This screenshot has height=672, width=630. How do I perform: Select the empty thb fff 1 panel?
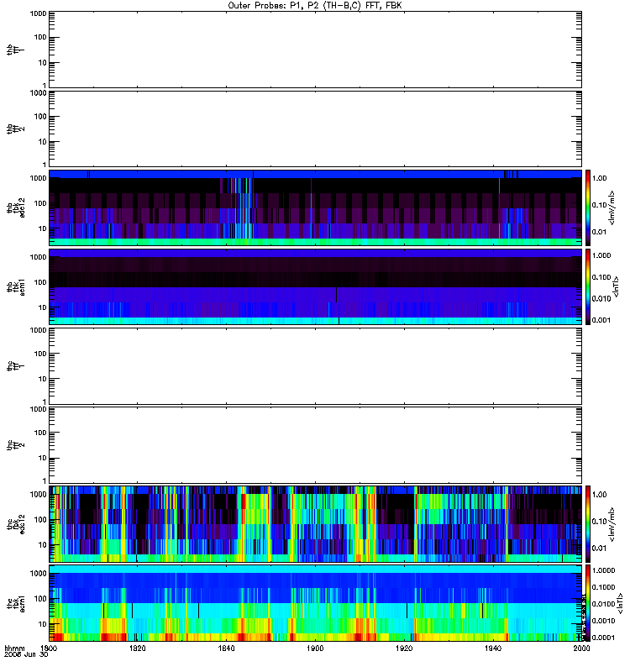[315, 50]
